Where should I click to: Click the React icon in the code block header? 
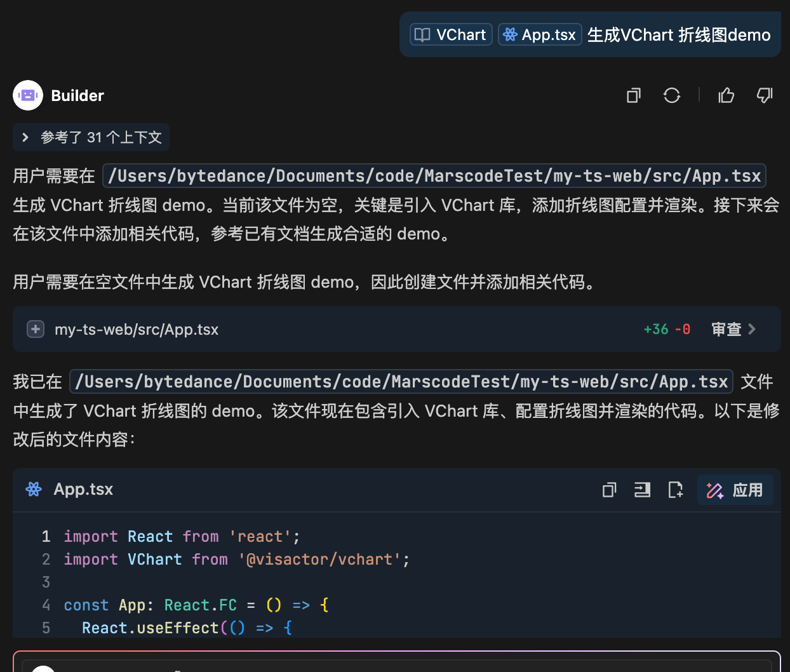pos(34,489)
